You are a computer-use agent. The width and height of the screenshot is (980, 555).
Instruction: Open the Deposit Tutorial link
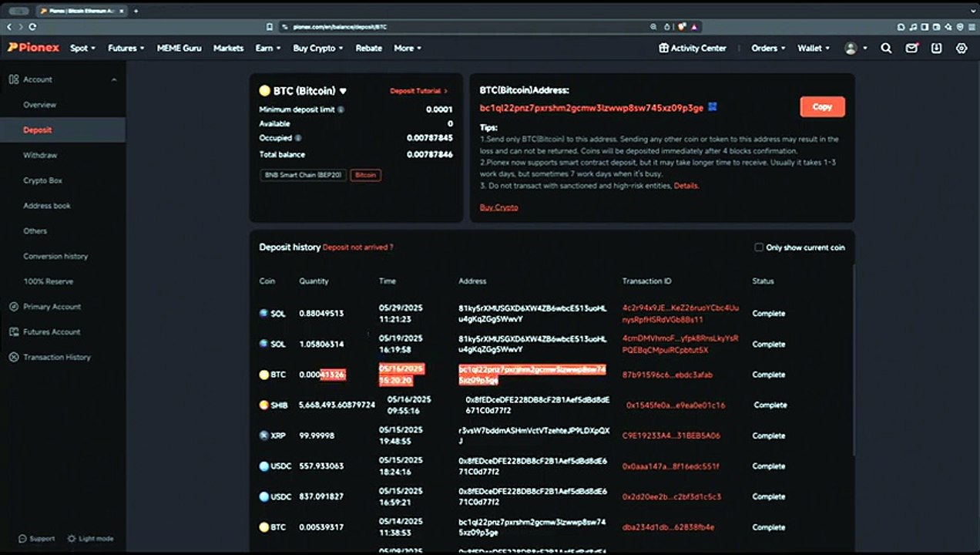click(x=418, y=91)
